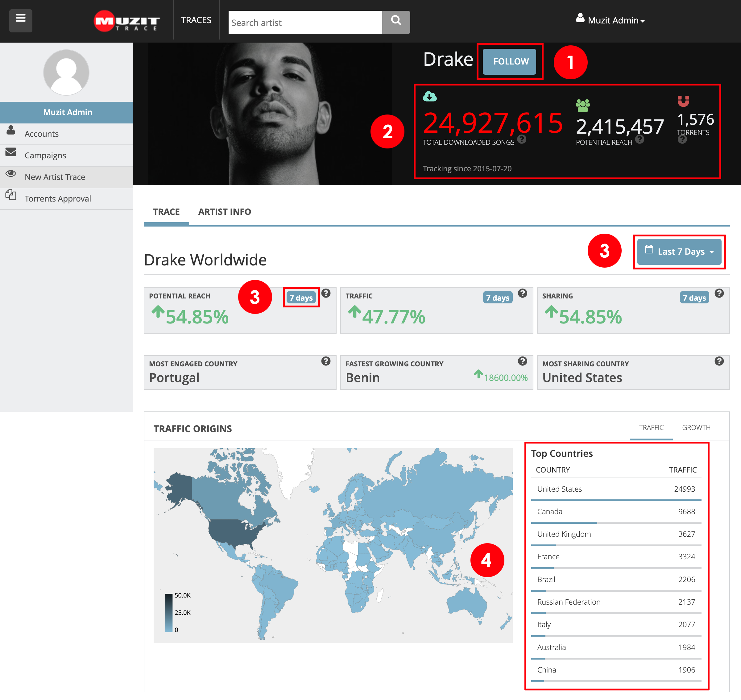Screen dimensions: 741x700
Task: Open help beside Potential Reach header stat
Action: [x=640, y=139]
